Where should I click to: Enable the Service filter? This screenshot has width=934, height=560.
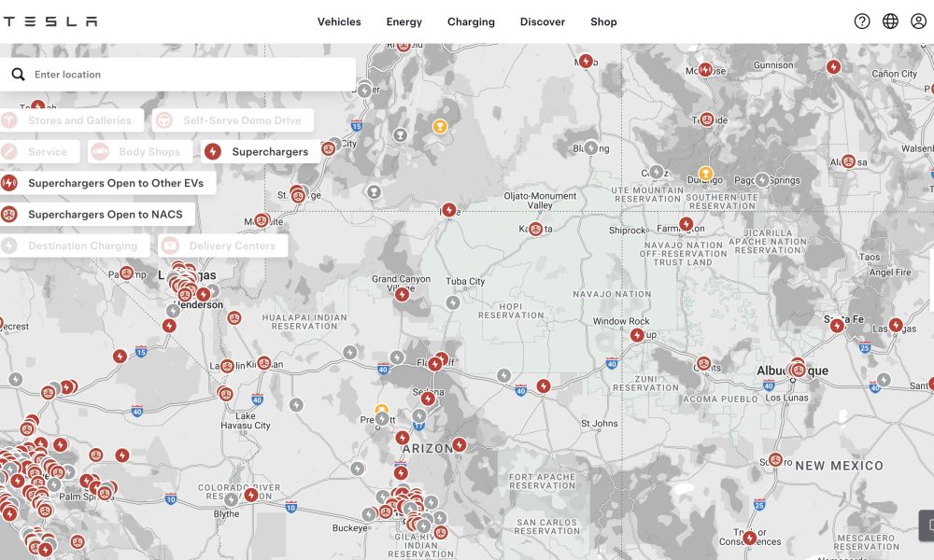(38, 152)
